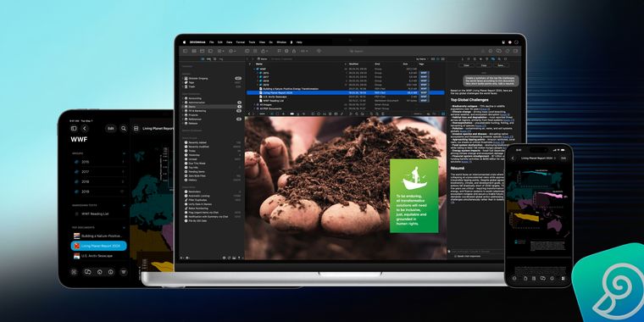Screen dimensions: 644x322
Task: Open the Tools menu in the menu bar
Action: click(252, 42)
